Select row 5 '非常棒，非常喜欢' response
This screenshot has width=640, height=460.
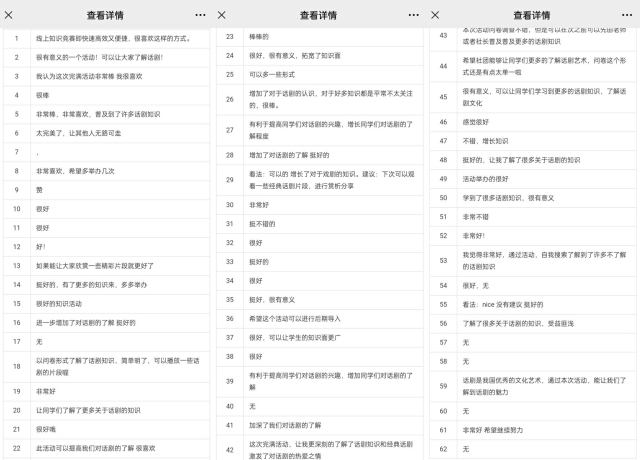point(98,114)
